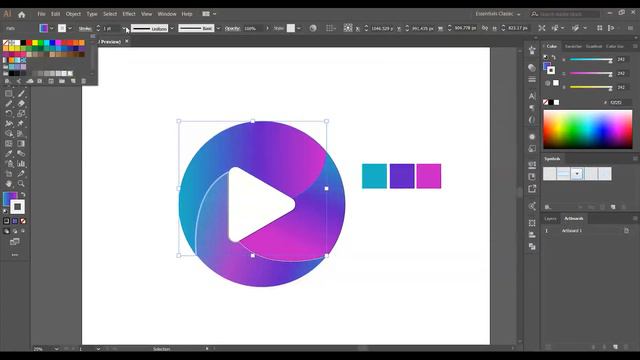
Task: Open the graphic Style dropdown
Action: pos(299,28)
